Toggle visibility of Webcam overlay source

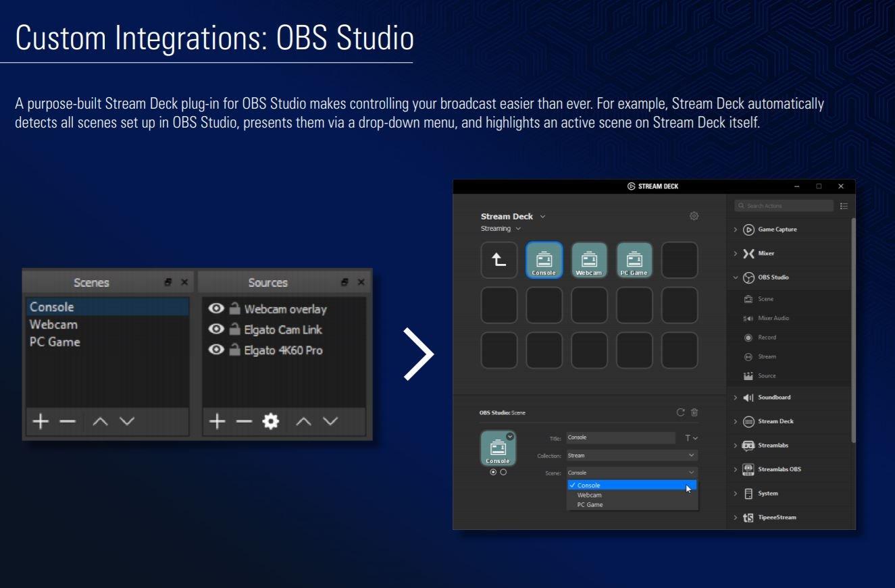[216, 309]
